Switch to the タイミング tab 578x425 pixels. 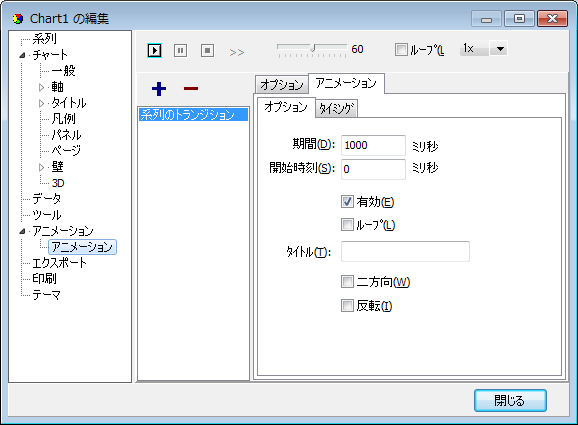click(336, 108)
